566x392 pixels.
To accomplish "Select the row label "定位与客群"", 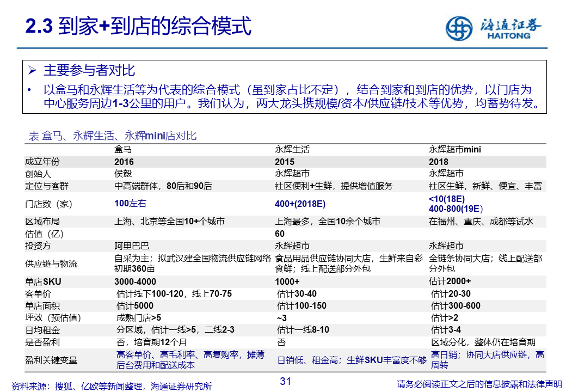I will pos(47,186).
